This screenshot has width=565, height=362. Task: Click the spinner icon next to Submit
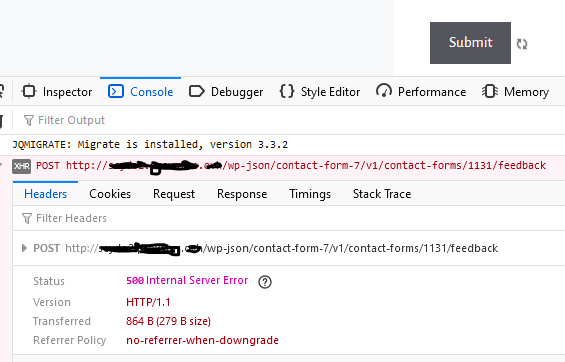522,44
